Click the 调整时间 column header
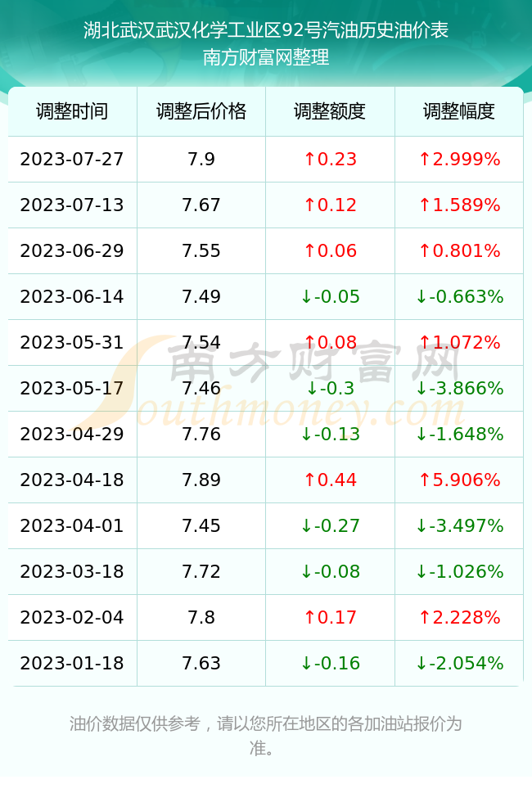This screenshot has width=532, height=802. point(72,111)
